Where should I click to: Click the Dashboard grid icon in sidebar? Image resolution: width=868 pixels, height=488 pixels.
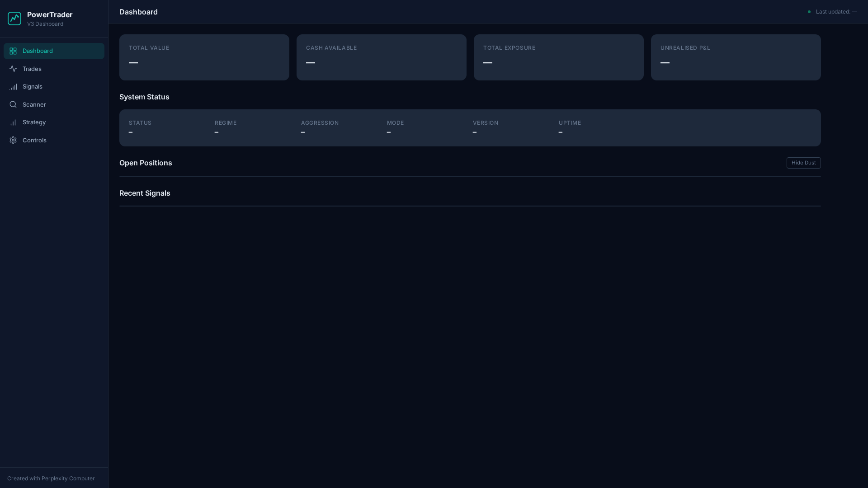(13, 51)
